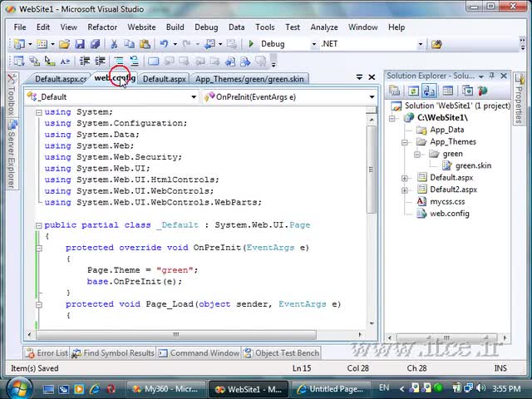532x399 pixels.
Task: Switch to the App_Themes/green/green.skin tab
Action: (x=249, y=79)
